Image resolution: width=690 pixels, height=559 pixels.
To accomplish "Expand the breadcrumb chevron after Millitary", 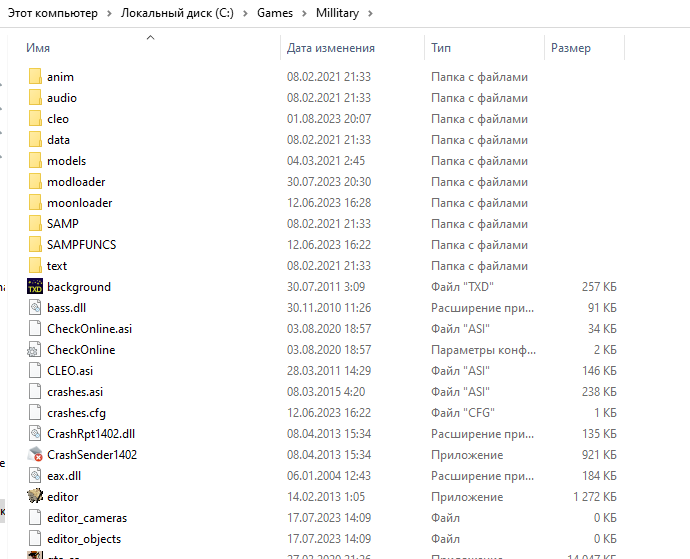I will [x=370, y=14].
